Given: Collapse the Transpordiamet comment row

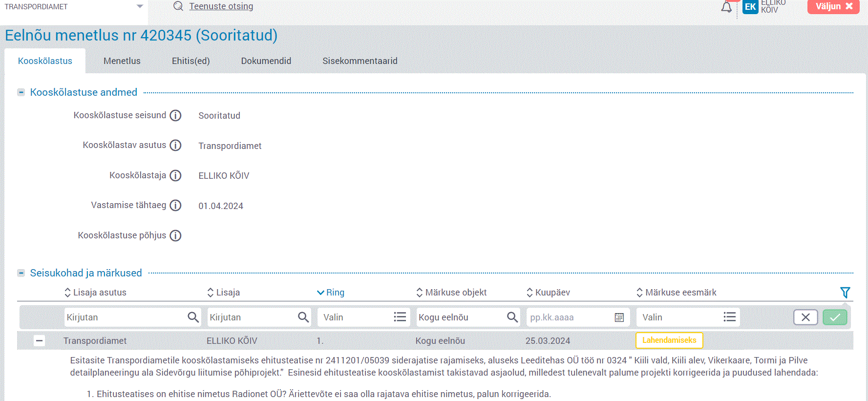Looking at the screenshot, I should tap(39, 341).
